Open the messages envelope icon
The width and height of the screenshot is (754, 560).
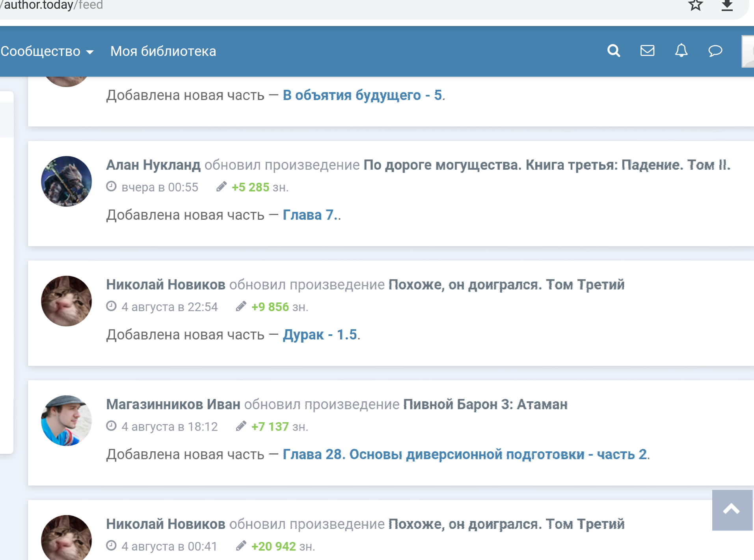(647, 51)
